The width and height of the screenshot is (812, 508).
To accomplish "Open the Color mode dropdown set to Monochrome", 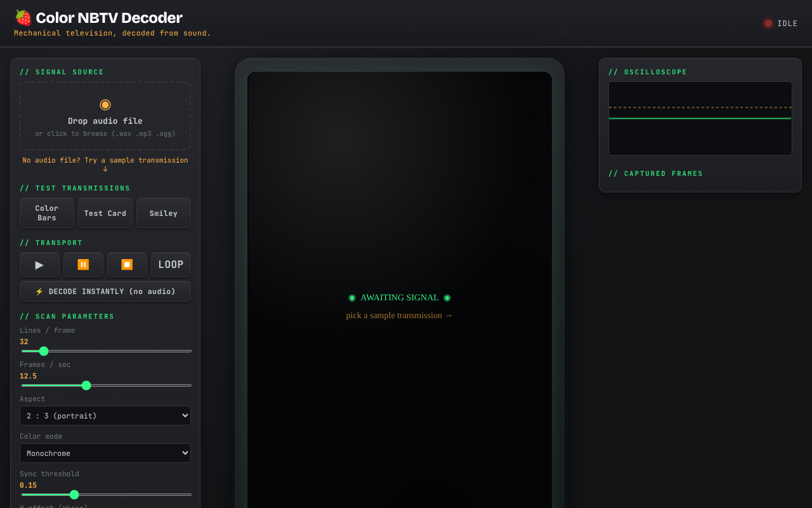I will [x=105, y=453].
